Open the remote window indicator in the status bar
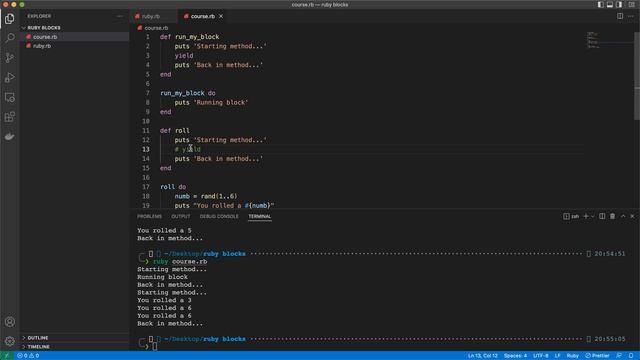 [7, 356]
